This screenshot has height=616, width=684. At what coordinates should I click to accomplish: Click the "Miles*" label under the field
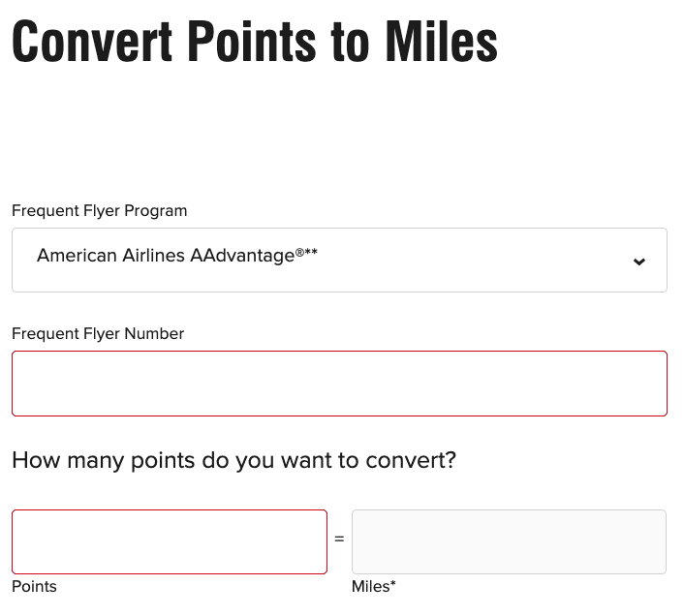click(x=374, y=586)
